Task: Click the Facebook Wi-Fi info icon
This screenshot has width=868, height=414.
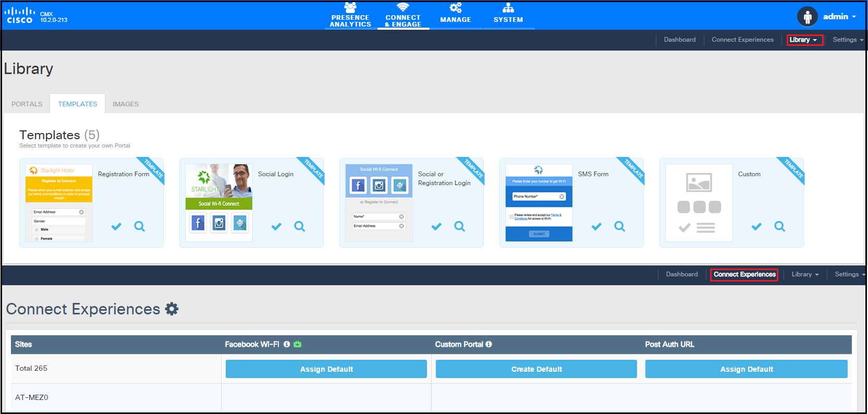Action: point(287,344)
